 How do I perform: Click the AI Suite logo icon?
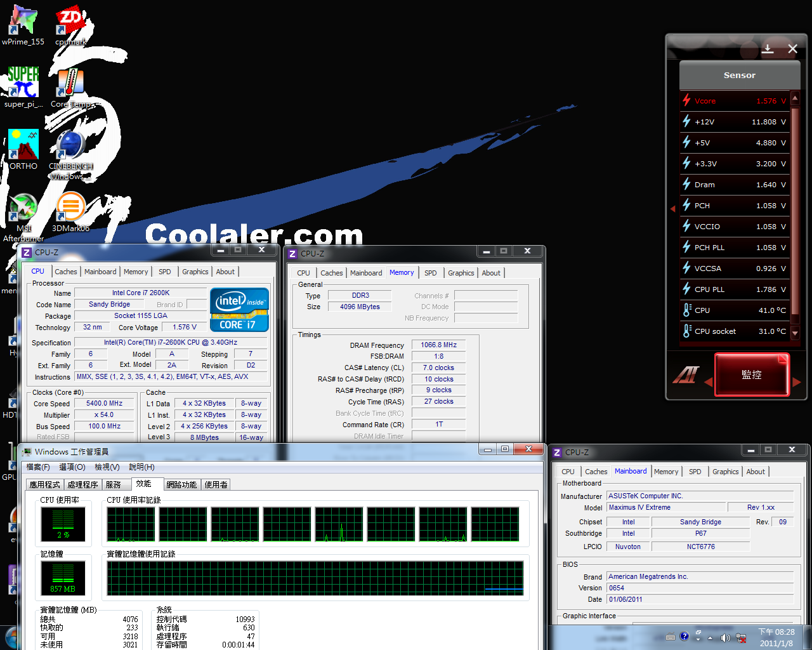[x=686, y=375]
